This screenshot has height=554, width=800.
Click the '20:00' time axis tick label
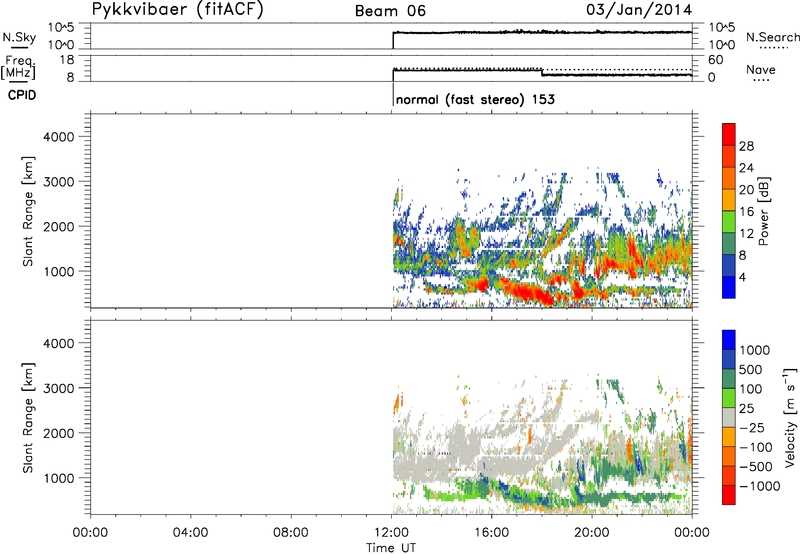(592, 533)
